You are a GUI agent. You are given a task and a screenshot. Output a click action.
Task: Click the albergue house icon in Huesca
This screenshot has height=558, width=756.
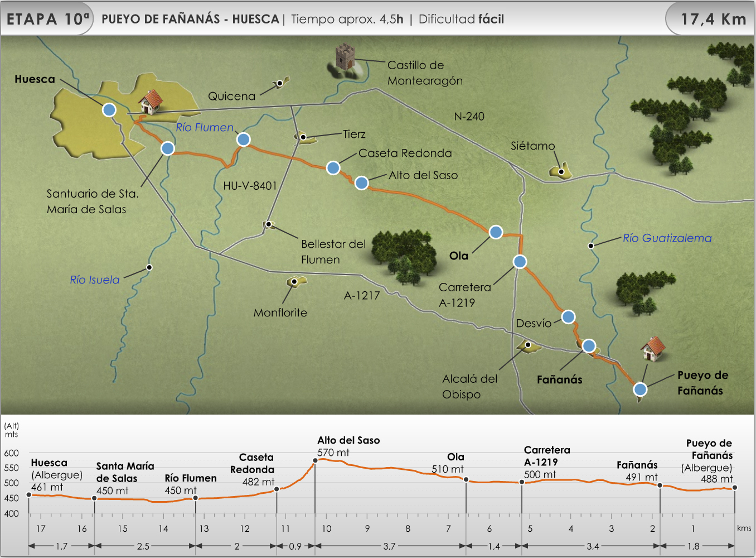[151, 102]
